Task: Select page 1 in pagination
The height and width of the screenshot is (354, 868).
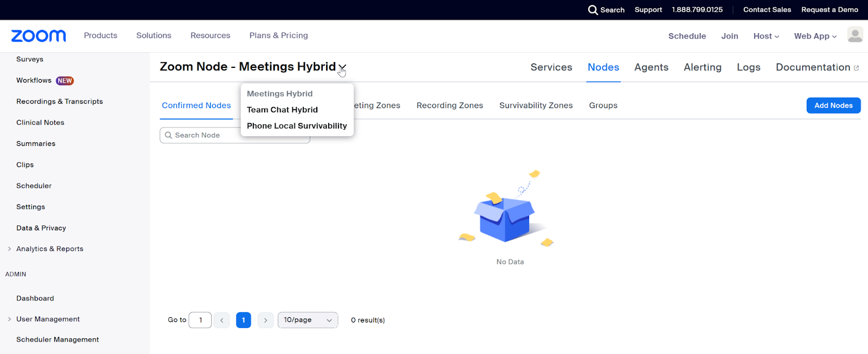Action: 244,320
